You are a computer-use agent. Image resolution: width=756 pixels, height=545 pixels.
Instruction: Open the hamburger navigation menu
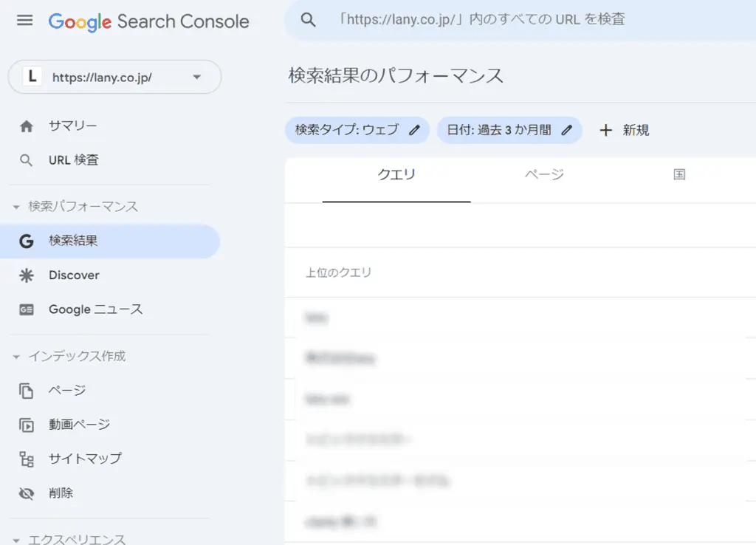tap(24, 21)
